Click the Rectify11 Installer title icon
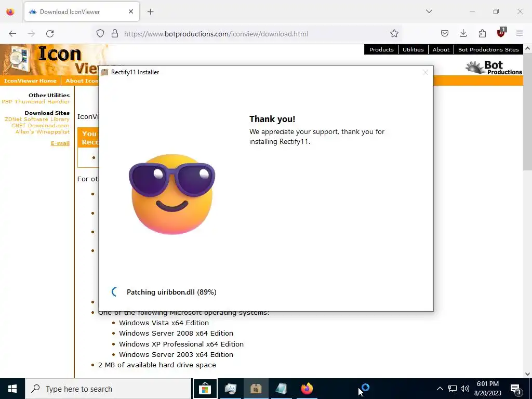 104,72
